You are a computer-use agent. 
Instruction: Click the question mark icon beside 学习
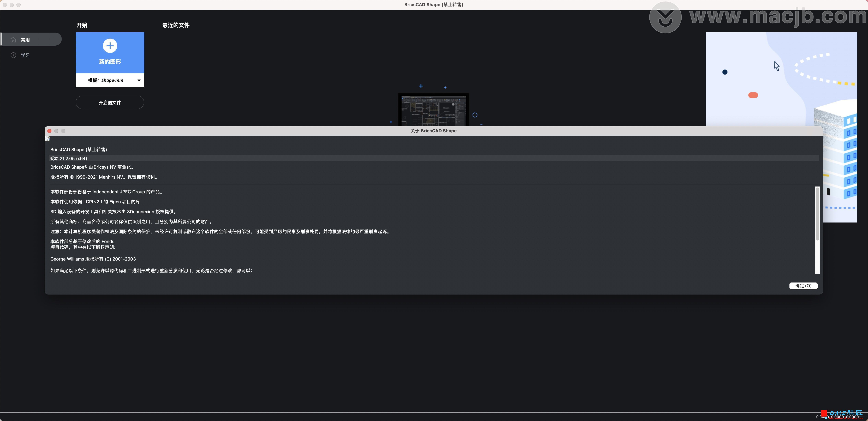13,55
